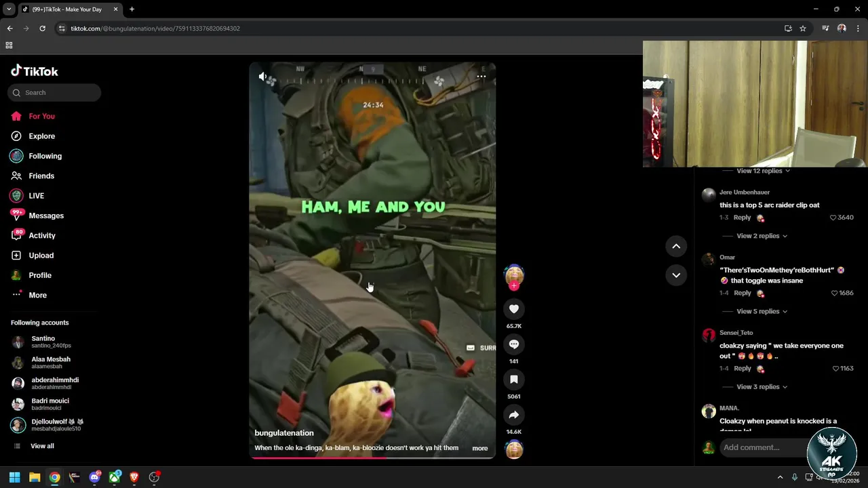Reload the TikTok page
The height and width of the screenshot is (488, 868).
[42, 28]
